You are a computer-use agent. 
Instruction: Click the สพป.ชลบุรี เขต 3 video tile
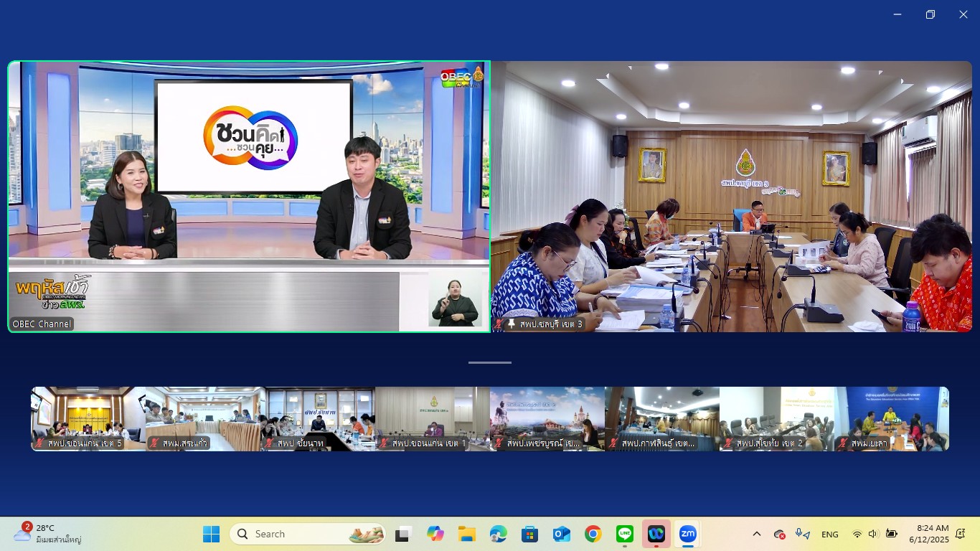[x=731, y=196]
